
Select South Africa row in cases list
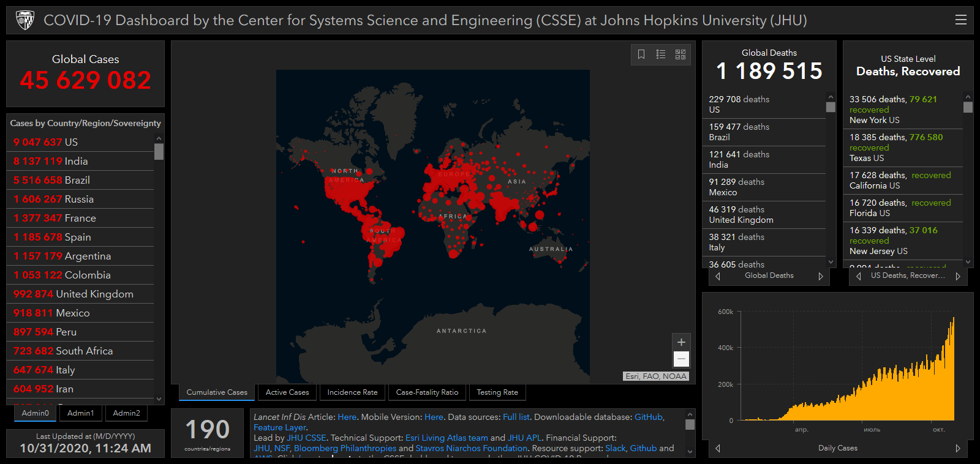click(80, 351)
